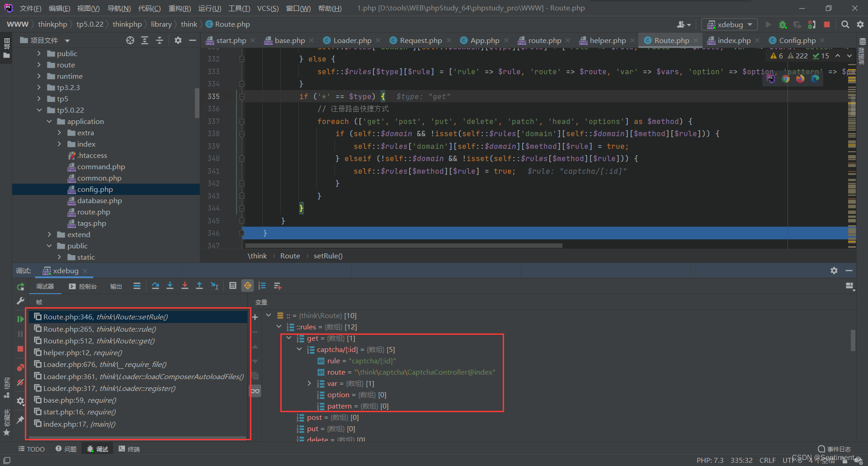This screenshot has height=466, width=868.
Task: Open IDE settings gear in top toolbar
Action: pos(860,24)
